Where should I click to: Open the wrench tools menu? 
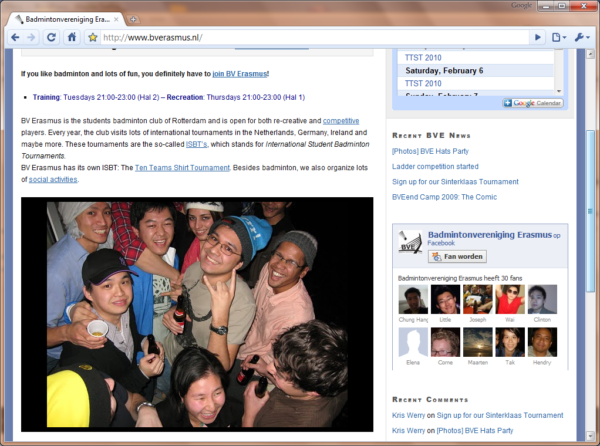(582, 37)
